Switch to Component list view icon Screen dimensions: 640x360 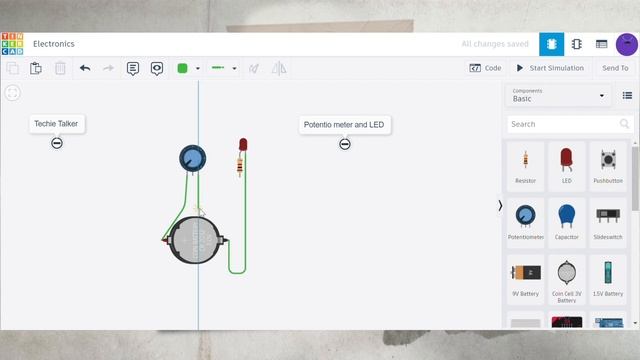coord(602,44)
